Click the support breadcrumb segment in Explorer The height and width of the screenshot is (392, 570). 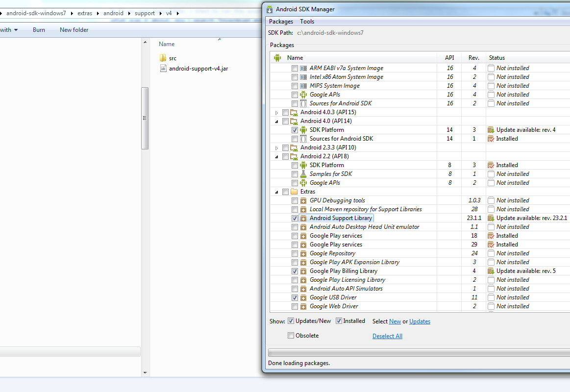145,13
